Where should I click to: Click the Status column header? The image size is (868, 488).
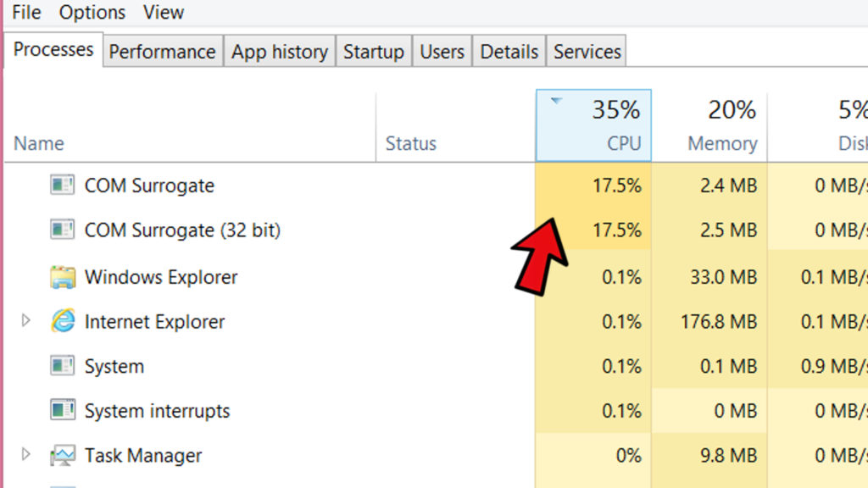pos(410,143)
